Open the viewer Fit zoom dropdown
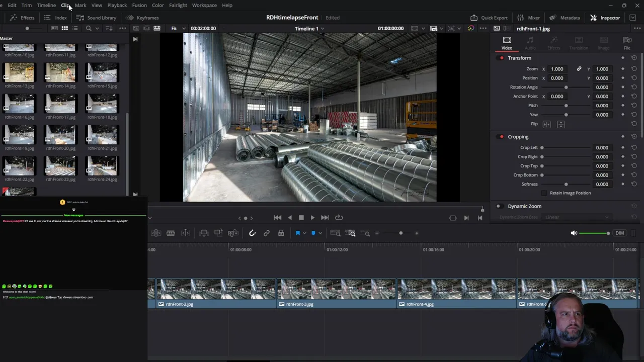This screenshot has height=362, width=644. coord(178,29)
